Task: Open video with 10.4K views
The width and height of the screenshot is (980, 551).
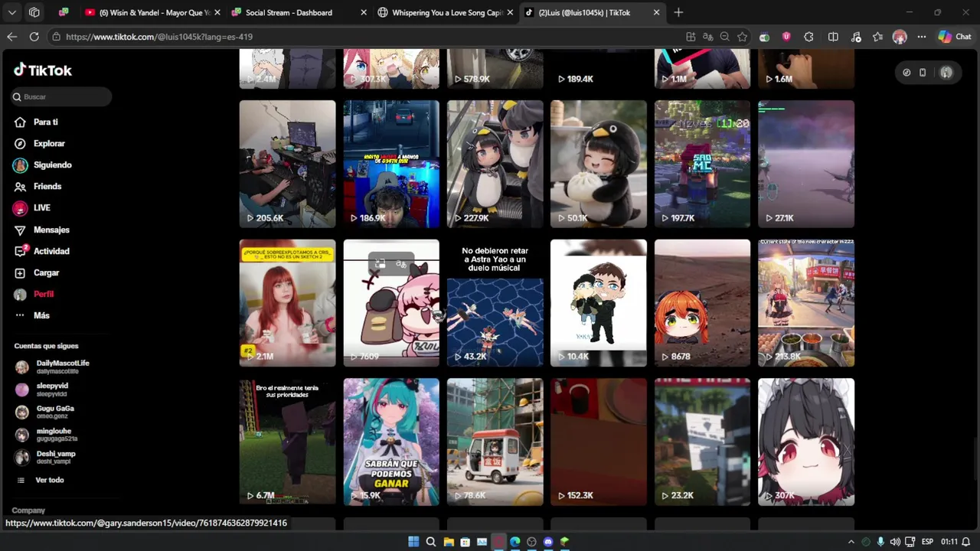Action: pos(599,303)
